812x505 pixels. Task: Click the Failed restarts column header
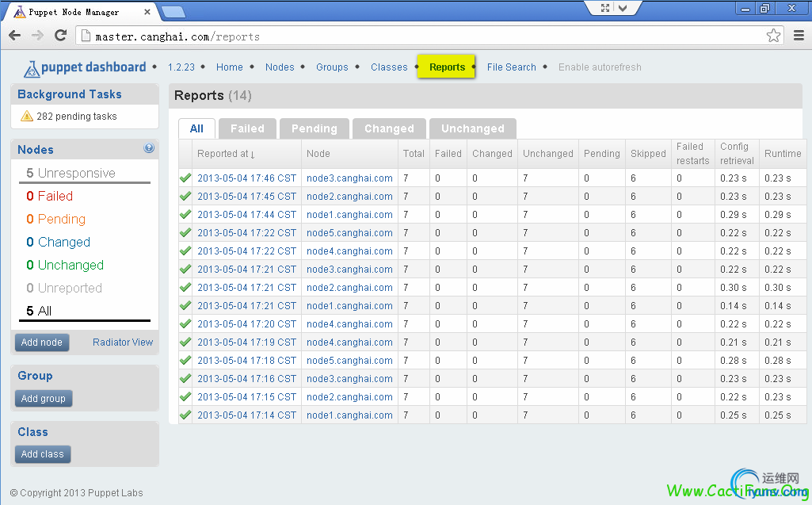692,154
